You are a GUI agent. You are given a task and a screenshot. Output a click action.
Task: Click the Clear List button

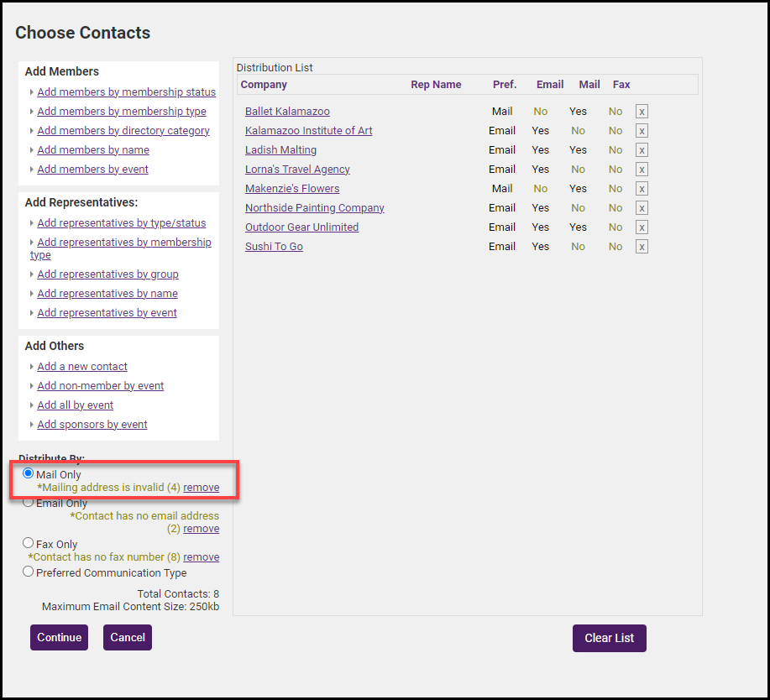pyautogui.click(x=609, y=638)
